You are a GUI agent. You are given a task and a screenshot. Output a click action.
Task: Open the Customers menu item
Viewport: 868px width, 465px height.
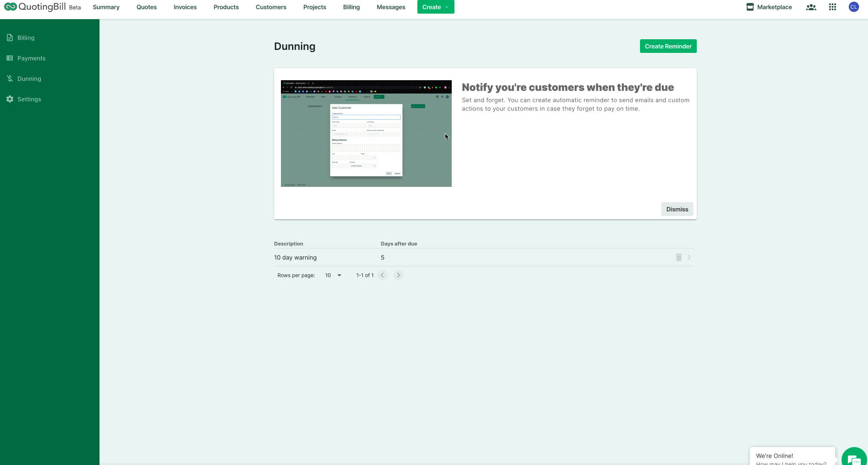(271, 7)
